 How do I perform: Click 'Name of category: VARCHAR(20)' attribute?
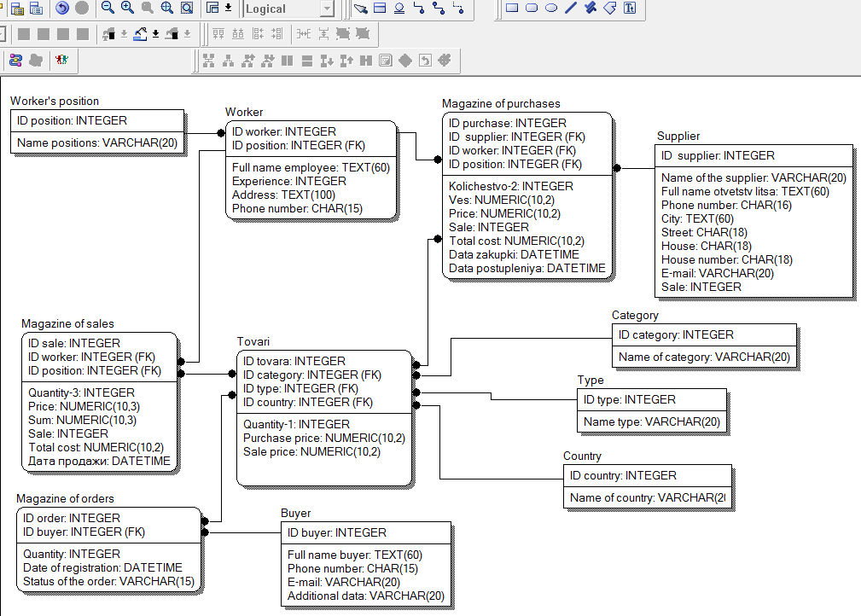tap(704, 357)
